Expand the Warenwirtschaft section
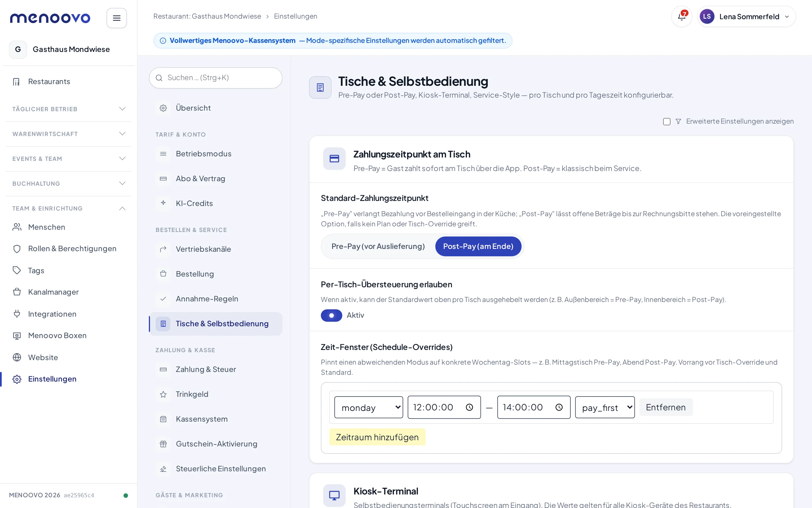 click(69, 134)
